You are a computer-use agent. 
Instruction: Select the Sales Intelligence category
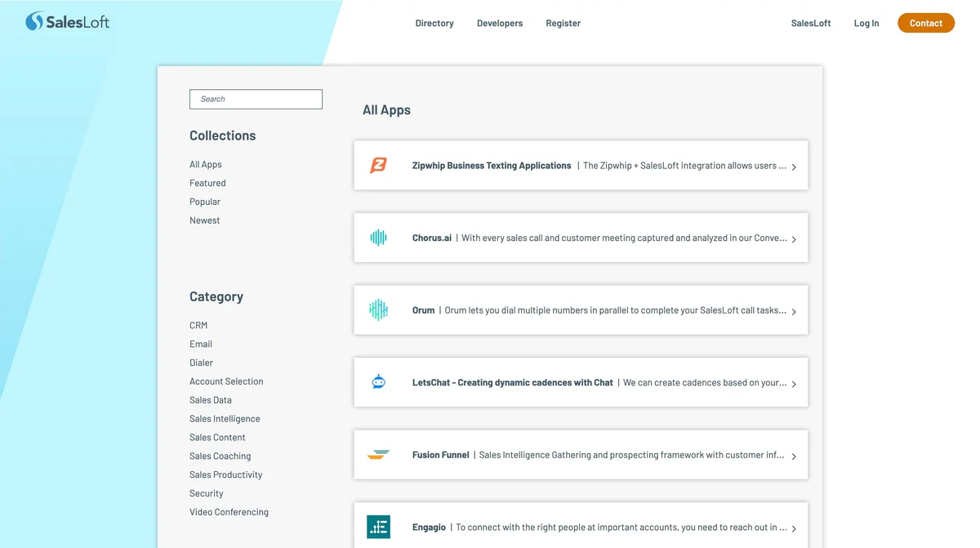click(x=225, y=418)
